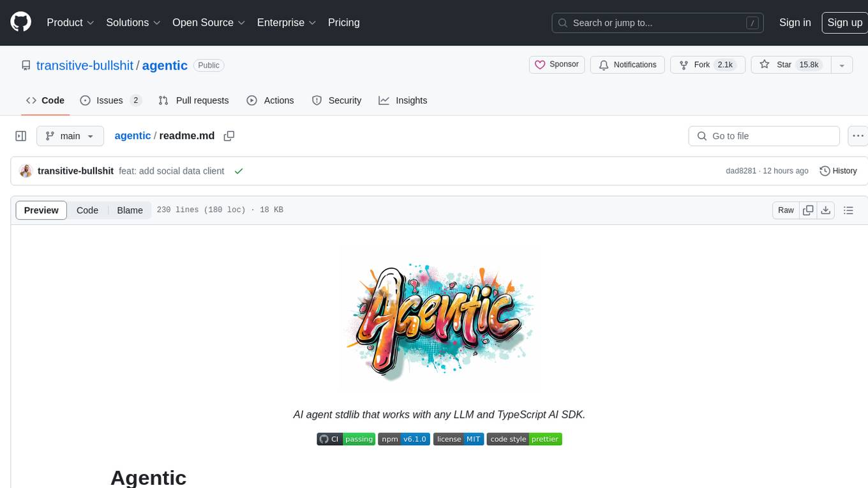Screen dimensions: 868x488
Task: Click the Public repository label
Action: point(209,65)
